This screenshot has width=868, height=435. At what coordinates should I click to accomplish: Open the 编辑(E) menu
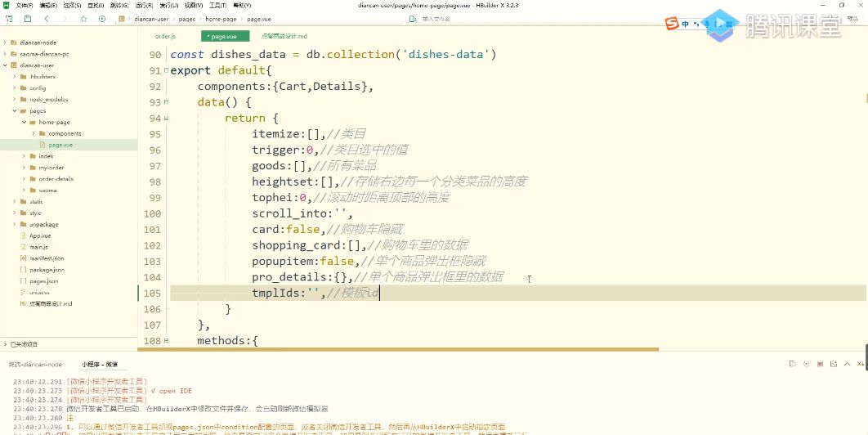coord(47,5)
